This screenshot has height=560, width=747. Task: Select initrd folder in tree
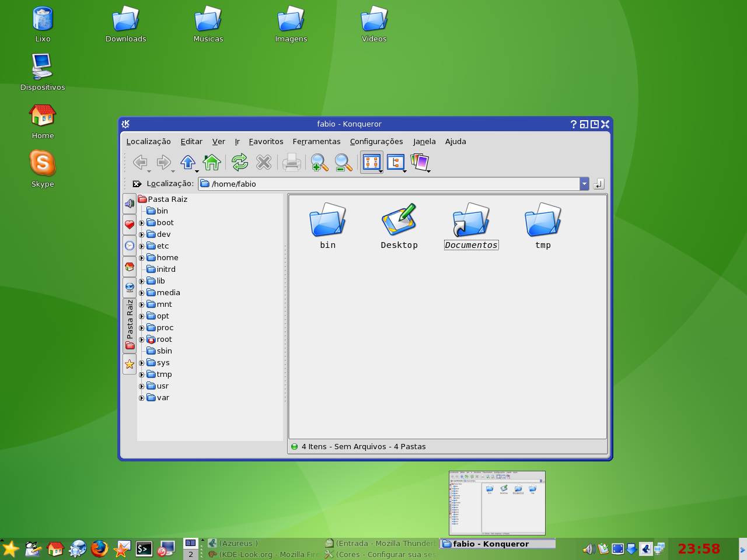pyautogui.click(x=161, y=269)
